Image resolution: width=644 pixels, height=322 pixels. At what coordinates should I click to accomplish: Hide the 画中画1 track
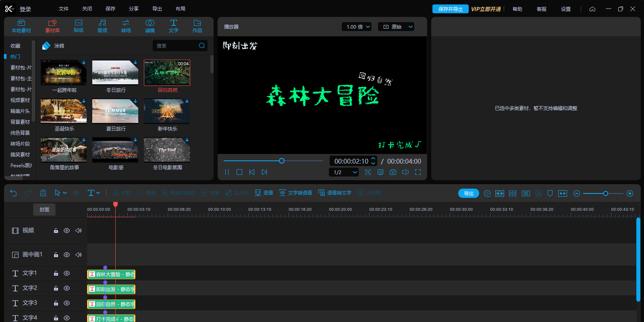pyautogui.click(x=67, y=255)
